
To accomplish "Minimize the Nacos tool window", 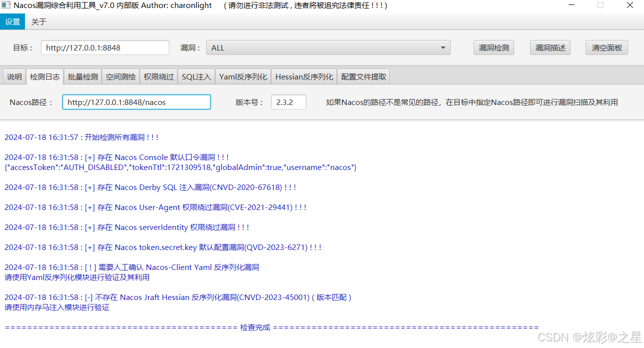I will [x=572, y=5].
